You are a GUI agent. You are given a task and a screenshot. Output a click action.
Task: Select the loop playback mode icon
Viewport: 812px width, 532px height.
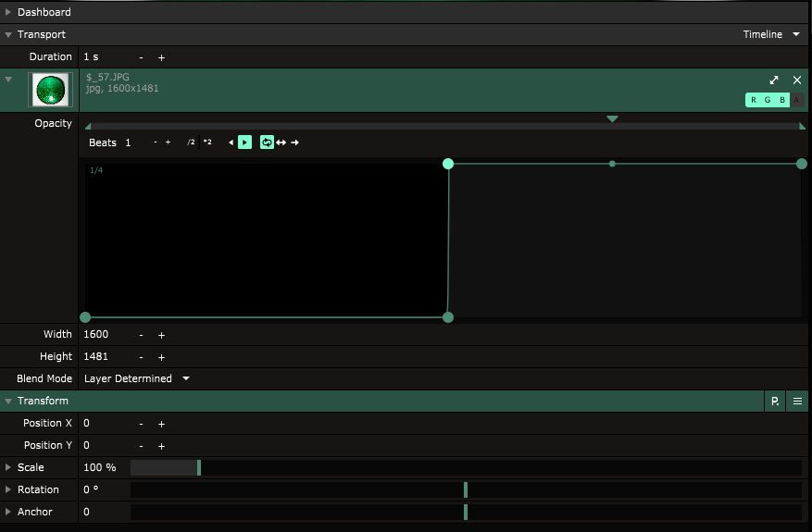pyautogui.click(x=267, y=142)
